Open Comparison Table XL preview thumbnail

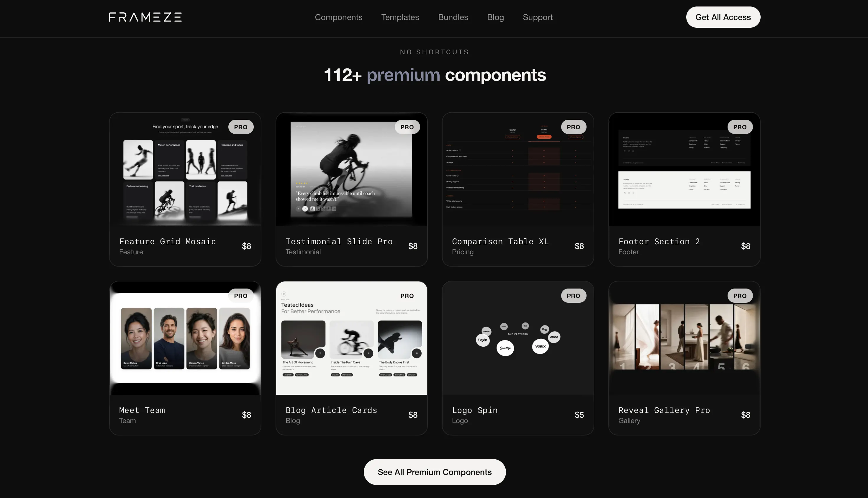(x=518, y=169)
